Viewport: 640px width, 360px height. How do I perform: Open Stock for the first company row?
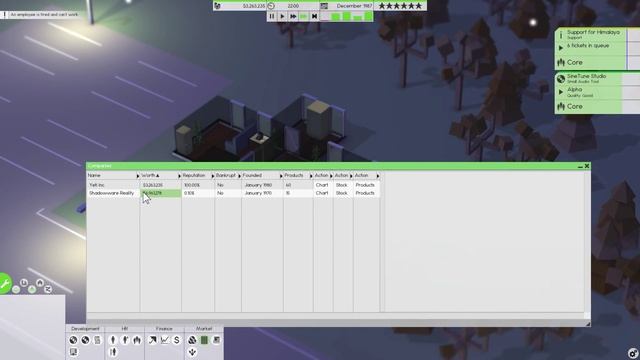click(342, 185)
